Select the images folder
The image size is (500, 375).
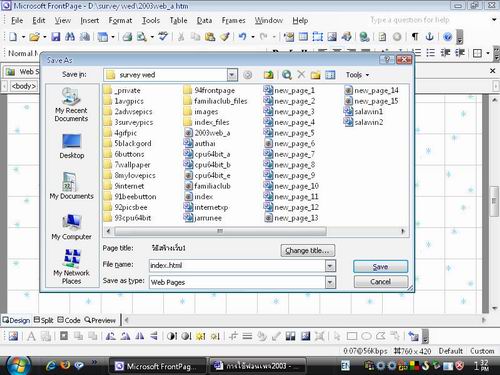201,112
